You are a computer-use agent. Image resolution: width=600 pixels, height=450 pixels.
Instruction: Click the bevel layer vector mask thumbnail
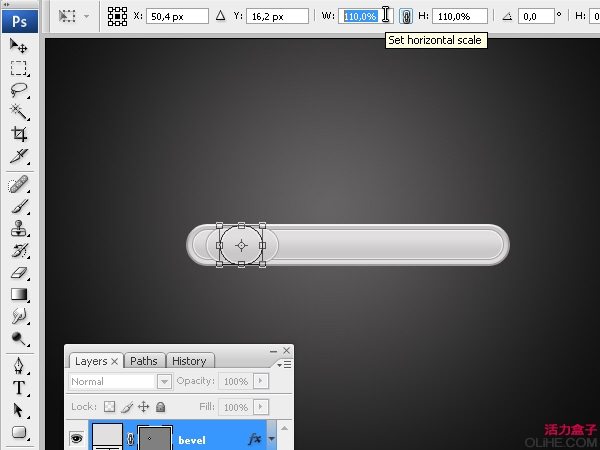[x=155, y=438]
